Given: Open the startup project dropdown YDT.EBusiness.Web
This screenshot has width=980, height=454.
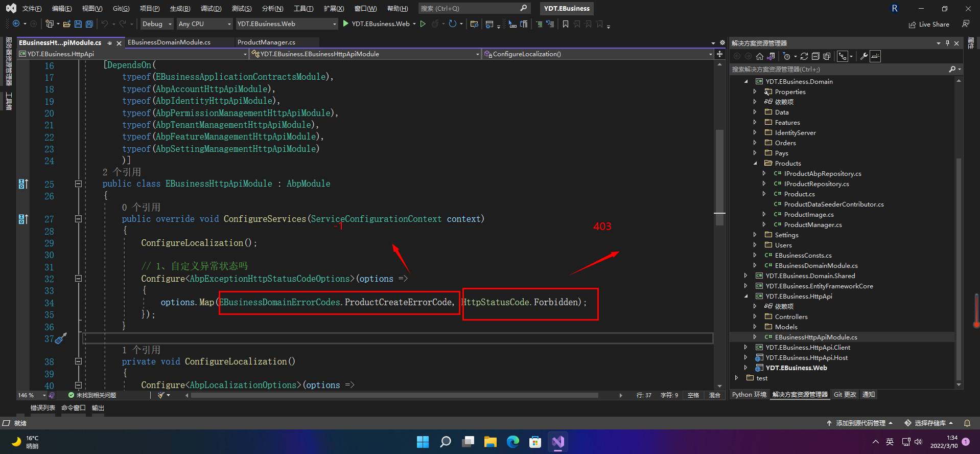Looking at the screenshot, I should [287, 24].
